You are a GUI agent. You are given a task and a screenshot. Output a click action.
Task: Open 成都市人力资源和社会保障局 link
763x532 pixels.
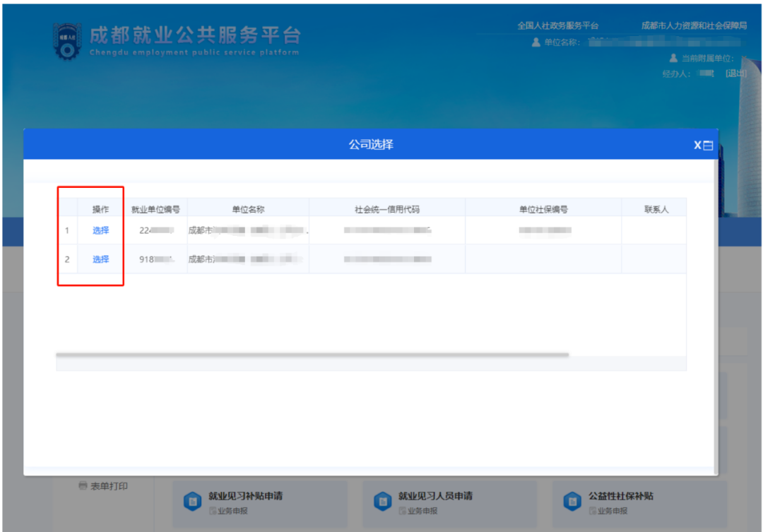coord(694,25)
